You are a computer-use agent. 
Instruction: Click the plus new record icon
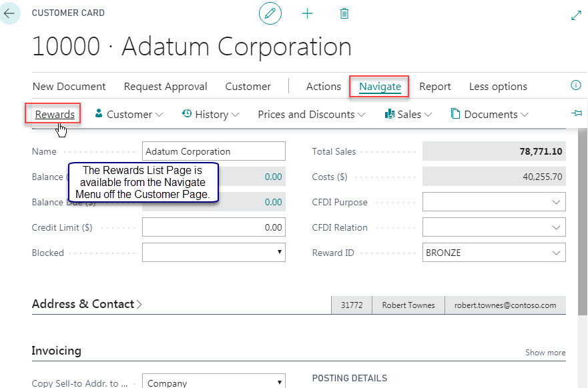pos(307,14)
